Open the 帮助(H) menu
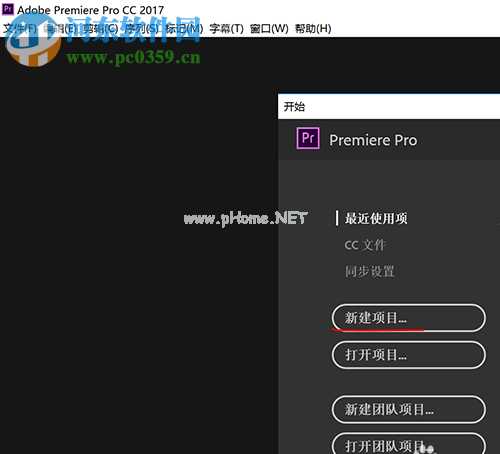The width and height of the screenshot is (500, 454). [x=313, y=29]
